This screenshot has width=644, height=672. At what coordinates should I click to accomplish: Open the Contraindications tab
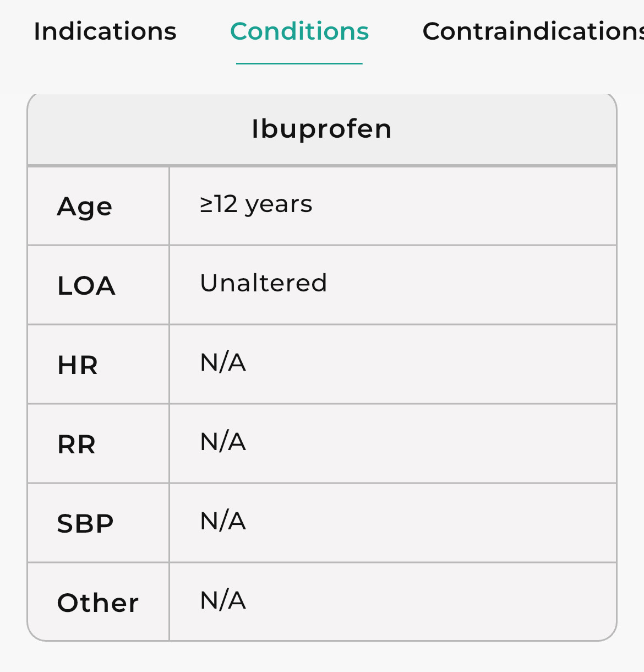coord(532,31)
